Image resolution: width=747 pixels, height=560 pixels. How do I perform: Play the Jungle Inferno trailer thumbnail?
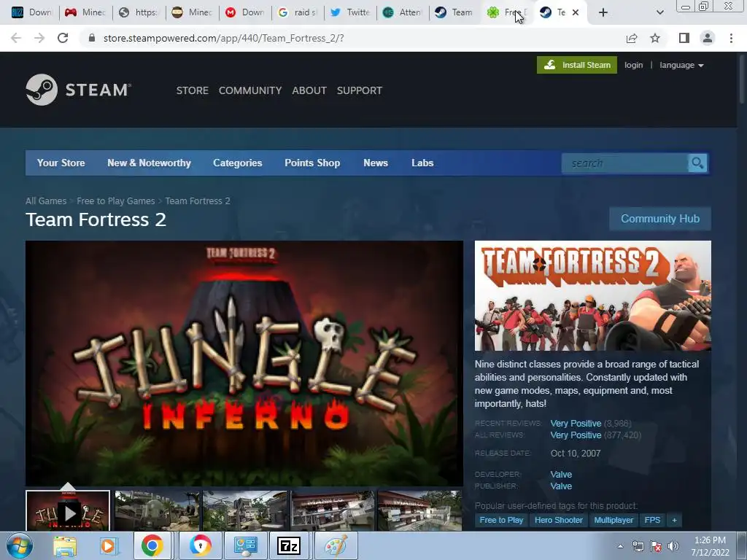pyautogui.click(x=68, y=510)
